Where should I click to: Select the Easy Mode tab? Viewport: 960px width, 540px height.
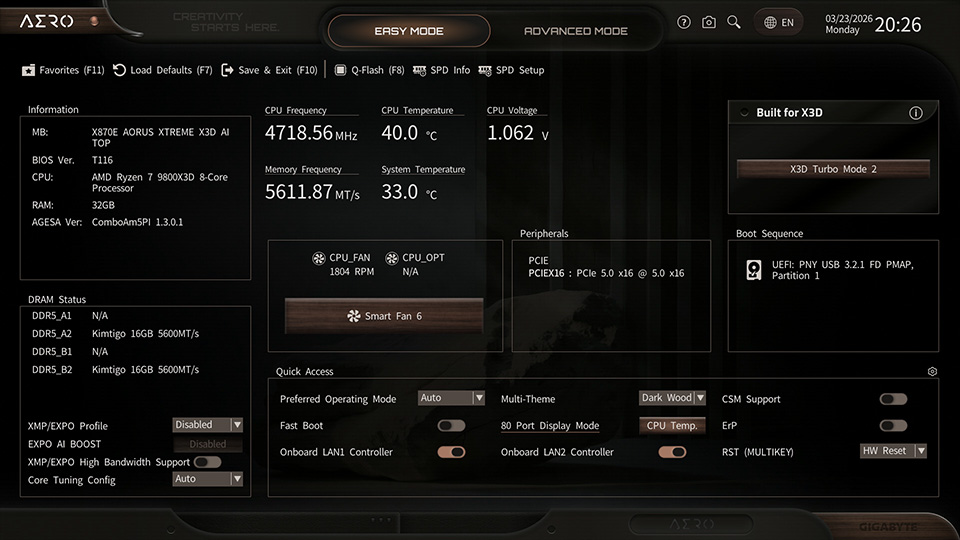[409, 31]
